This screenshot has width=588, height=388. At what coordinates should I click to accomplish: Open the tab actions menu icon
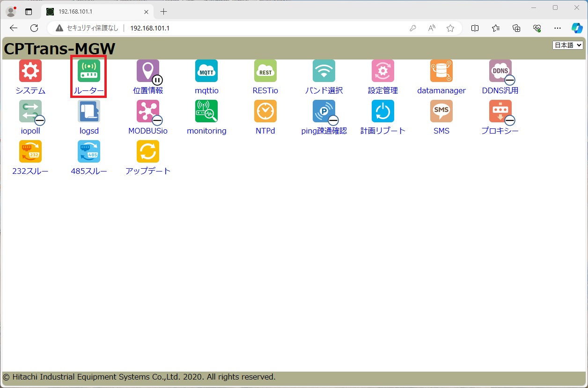click(29, 12)
